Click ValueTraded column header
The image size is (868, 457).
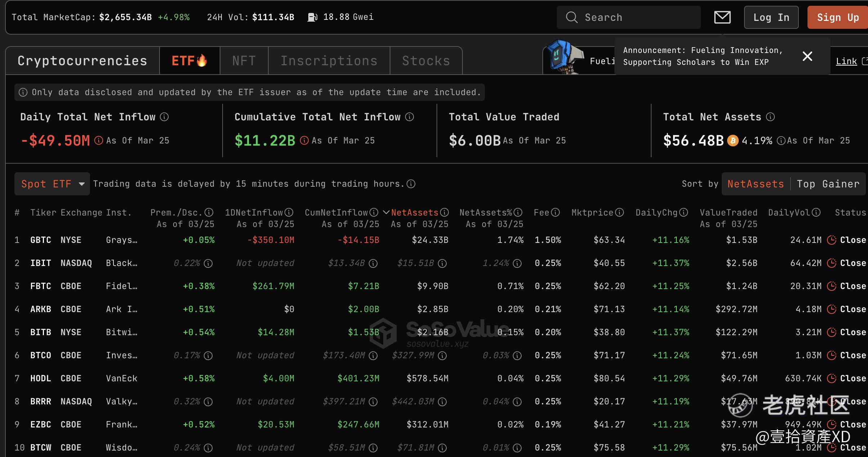tap(729, 213)
